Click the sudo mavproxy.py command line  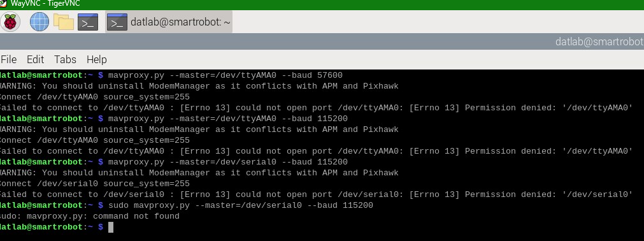(x=240, y=205)
